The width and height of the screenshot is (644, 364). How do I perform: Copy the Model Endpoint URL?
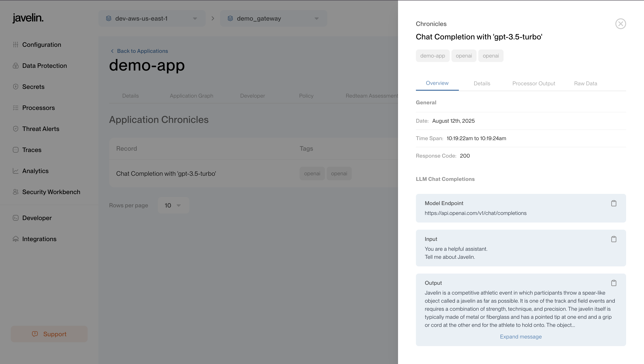click(614, 203)
